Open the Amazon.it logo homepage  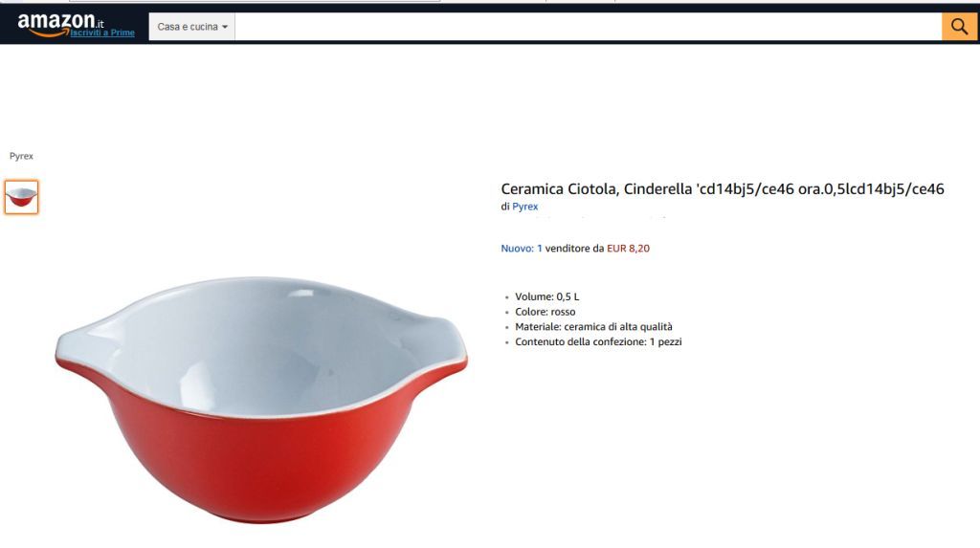(60, 23)
